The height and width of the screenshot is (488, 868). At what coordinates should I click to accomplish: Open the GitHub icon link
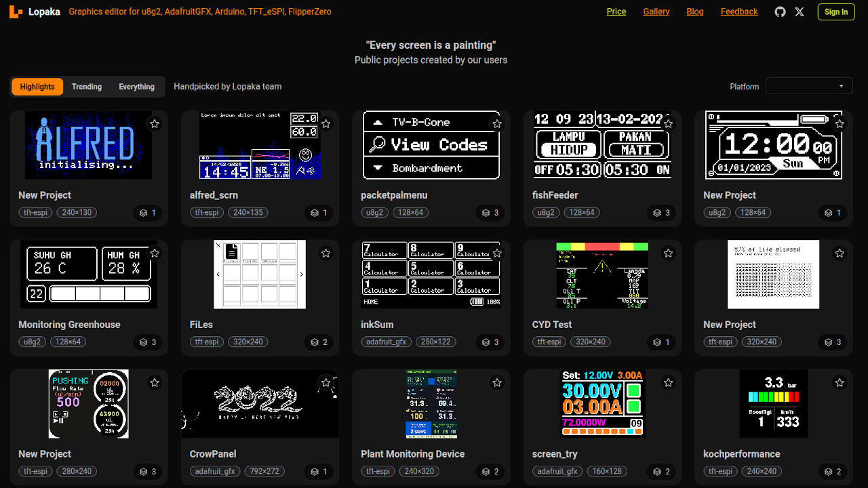pos(780,12)
